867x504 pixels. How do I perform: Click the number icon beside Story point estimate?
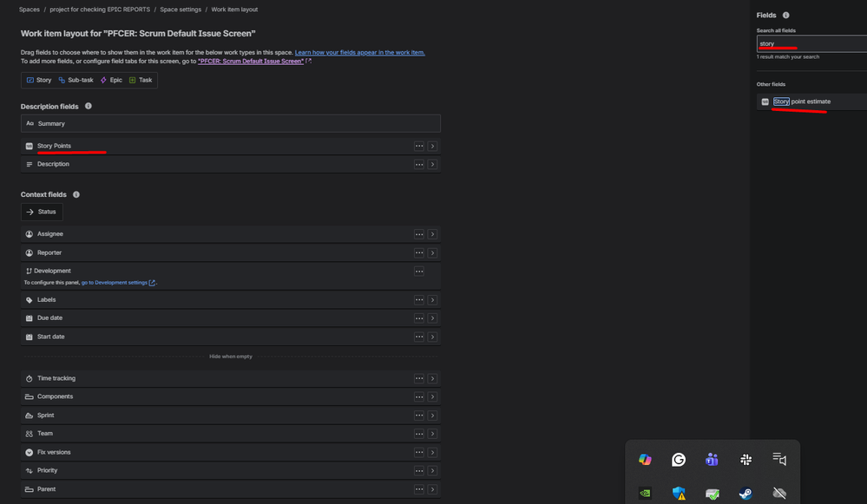click(765, 101)
